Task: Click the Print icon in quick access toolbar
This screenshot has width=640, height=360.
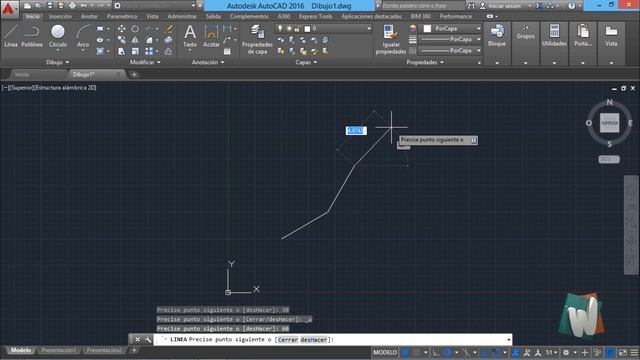Action: [x=73, y=6]
